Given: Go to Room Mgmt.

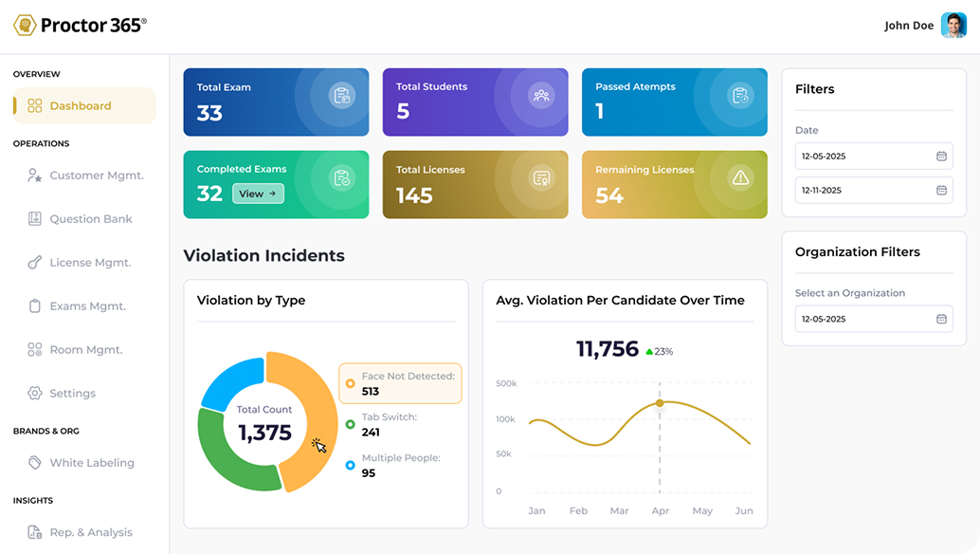Looking at the screenshot, I should point(84,349).
